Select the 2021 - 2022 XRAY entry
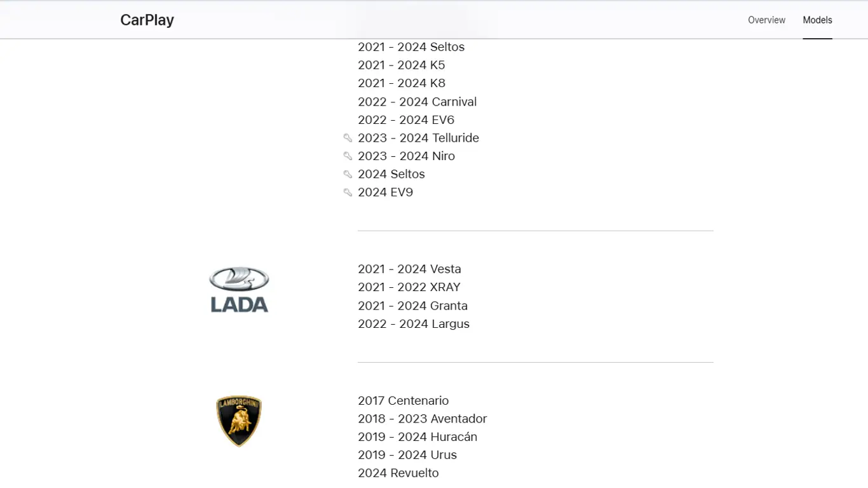Image resolution: width=868 pixels, height=488 pixels. [409, 287]
